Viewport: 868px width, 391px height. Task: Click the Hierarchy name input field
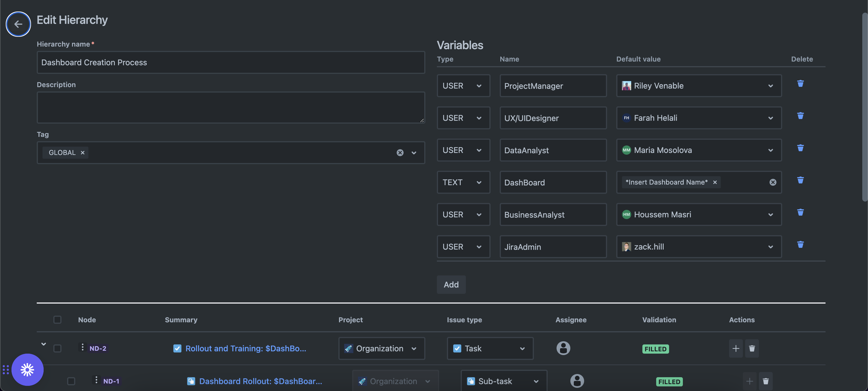tap(230, 62)
